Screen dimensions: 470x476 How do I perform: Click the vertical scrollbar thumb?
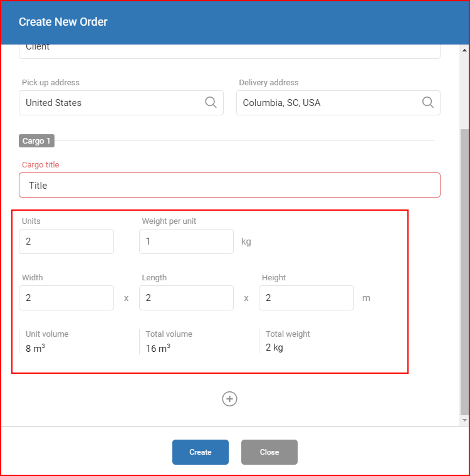pos(464,272)
